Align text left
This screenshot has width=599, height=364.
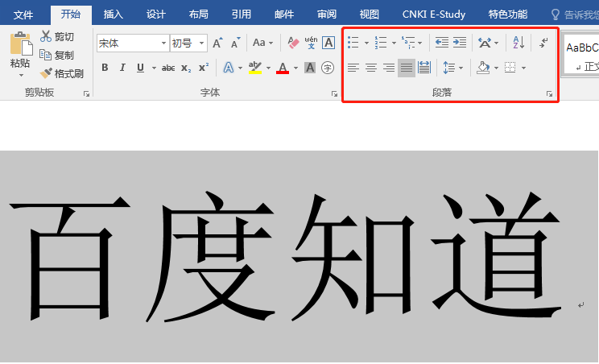(353, 68)
